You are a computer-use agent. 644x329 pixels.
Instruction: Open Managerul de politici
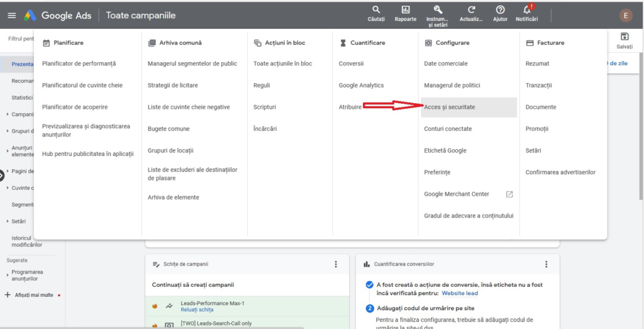coord(452,86)
